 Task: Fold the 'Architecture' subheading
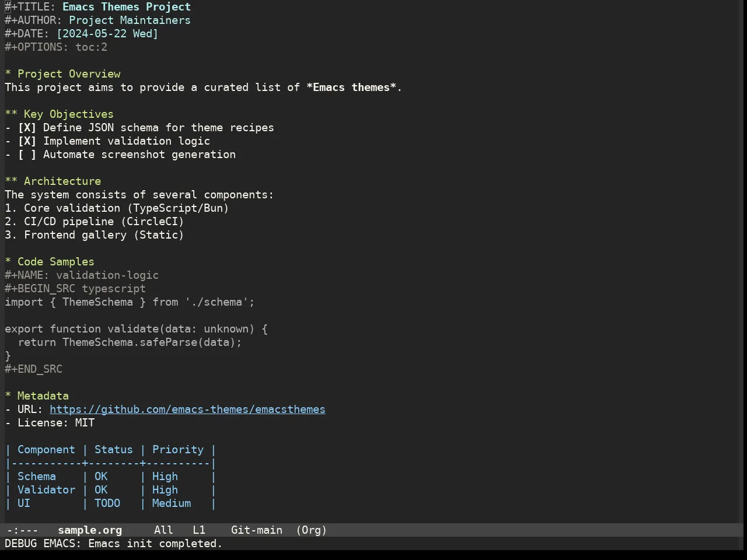pos(53,181)
